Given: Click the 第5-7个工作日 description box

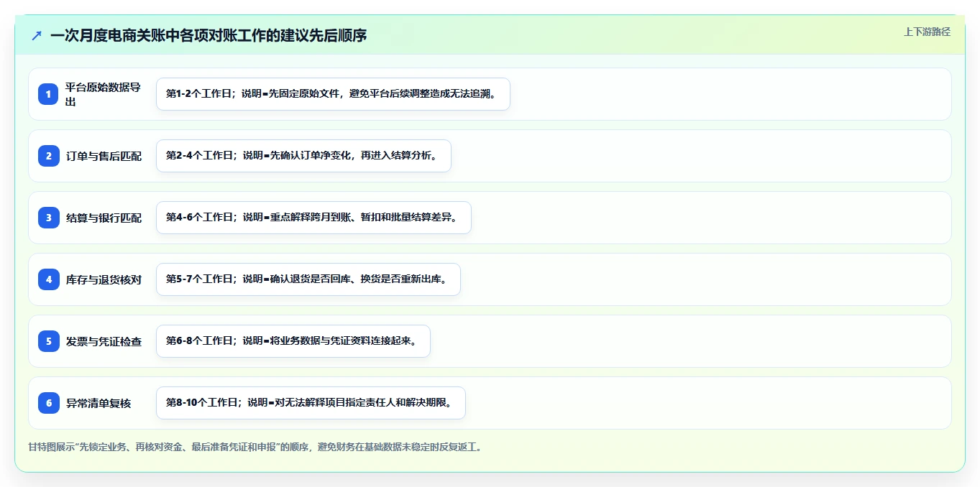Looking at the screenshot, I should point(308,279).
